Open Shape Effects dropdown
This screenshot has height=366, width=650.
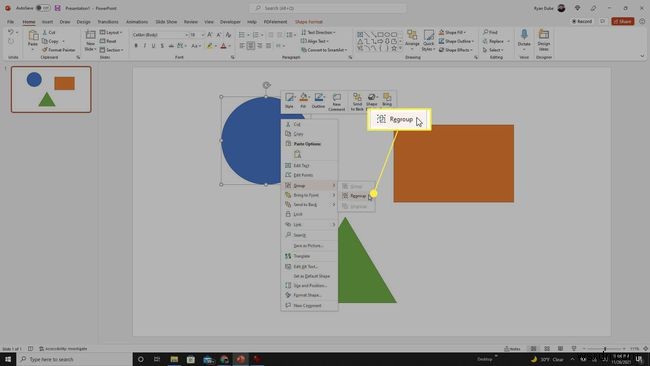pos(455,50)
